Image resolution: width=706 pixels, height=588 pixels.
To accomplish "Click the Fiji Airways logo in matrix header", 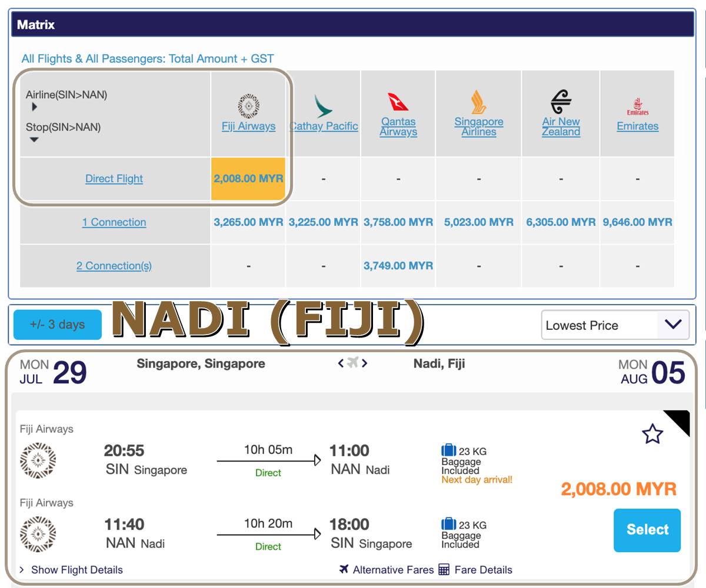I will (248, 106).
